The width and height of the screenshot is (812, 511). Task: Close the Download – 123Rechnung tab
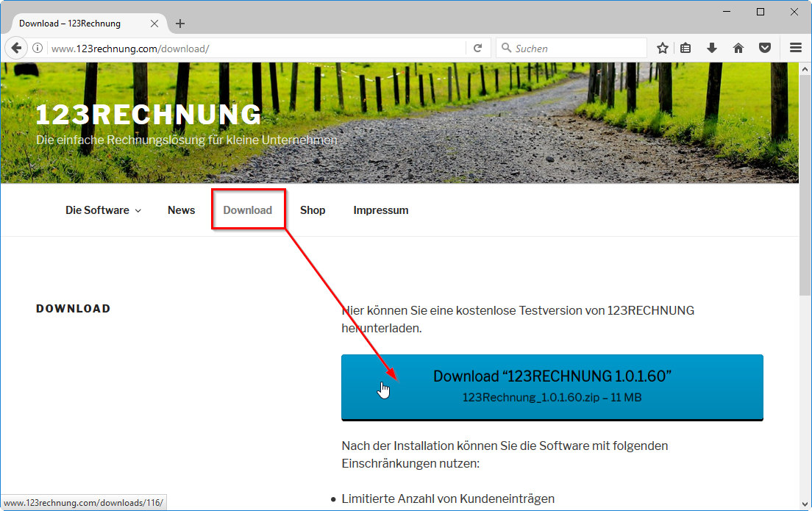(x=154, y=24)
